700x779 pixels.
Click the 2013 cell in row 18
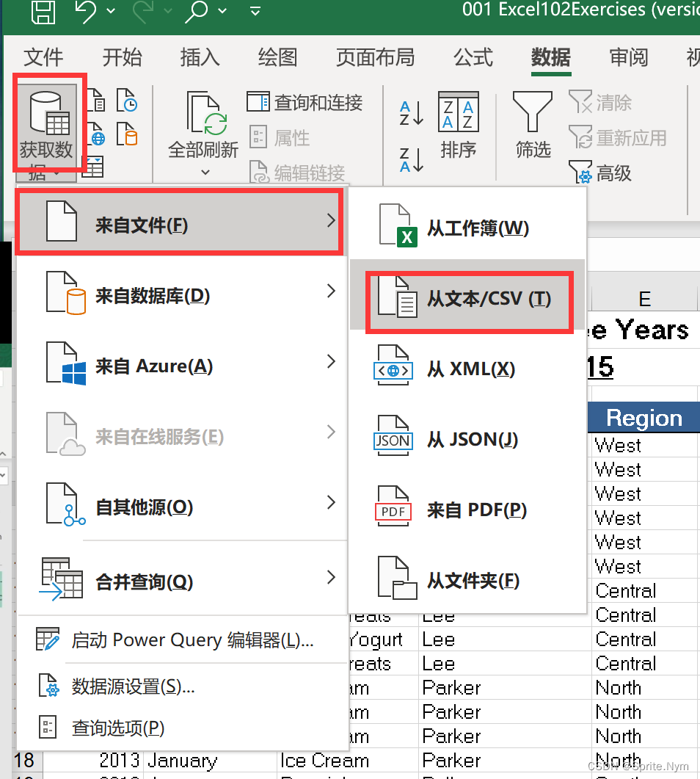click(x=93, y=760)
